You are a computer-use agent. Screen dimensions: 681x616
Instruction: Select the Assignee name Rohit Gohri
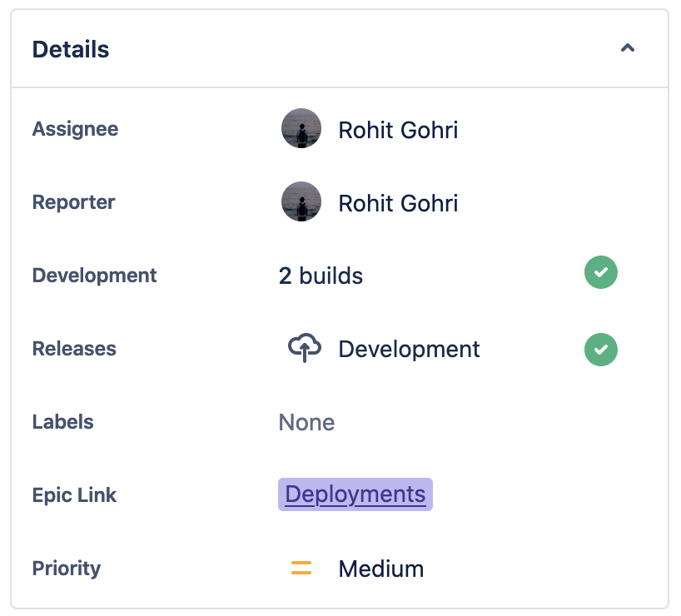pyautogui.click(x=398, y=130)
